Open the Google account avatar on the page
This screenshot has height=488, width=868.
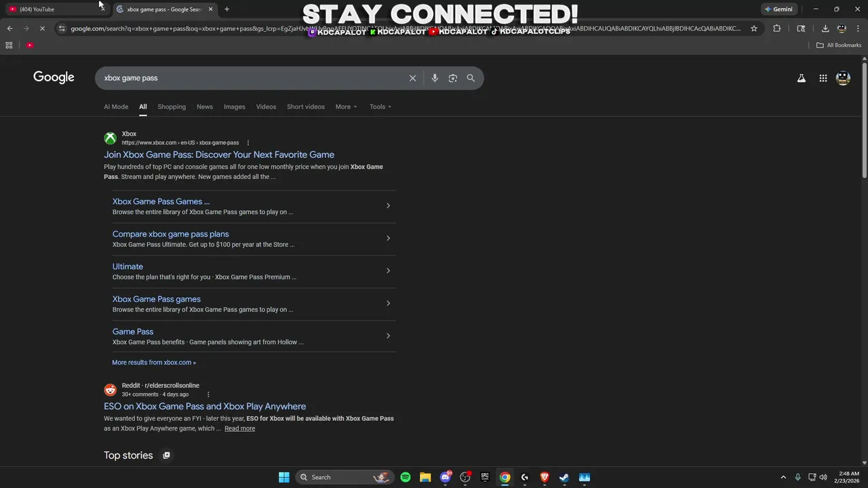pyautogui.click(x=844, y=79)
